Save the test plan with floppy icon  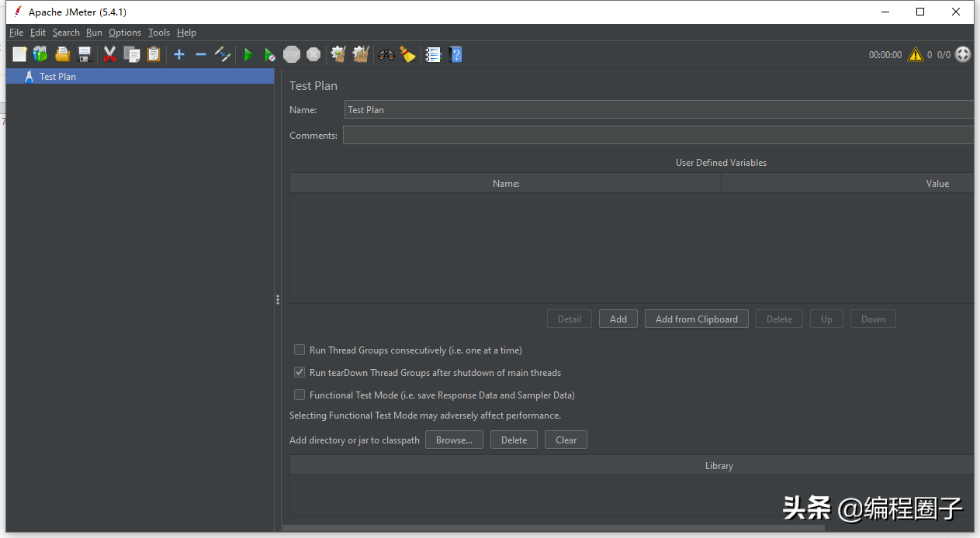point(85,54)
